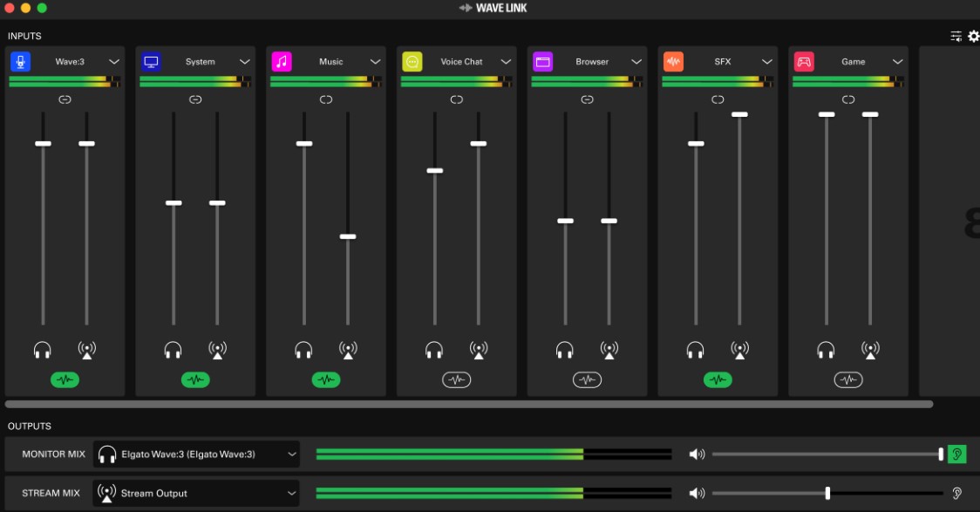Image resolution: width=980 pixels, height=512 pixels.
Task: Link the SFX channel faders
Action: tap(718, 99)
